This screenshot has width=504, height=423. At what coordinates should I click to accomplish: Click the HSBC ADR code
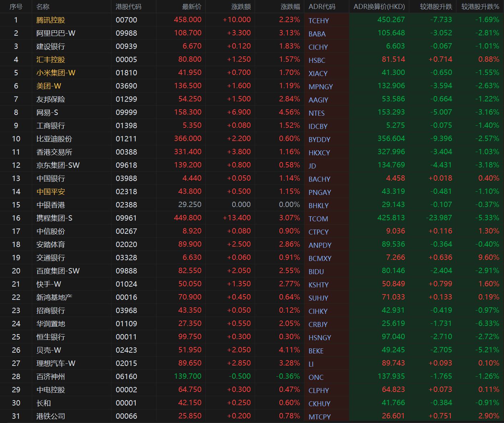click(317, 60)
